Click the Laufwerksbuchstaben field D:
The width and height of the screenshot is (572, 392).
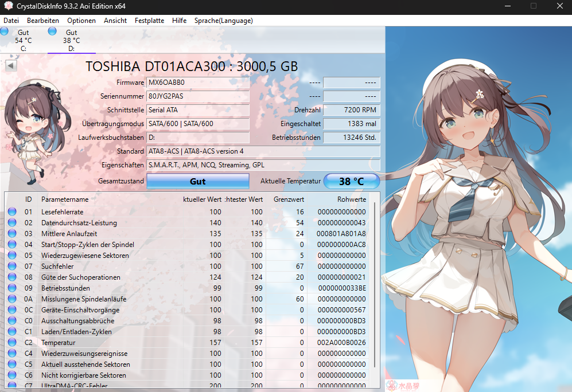click(x=198, y=138)
